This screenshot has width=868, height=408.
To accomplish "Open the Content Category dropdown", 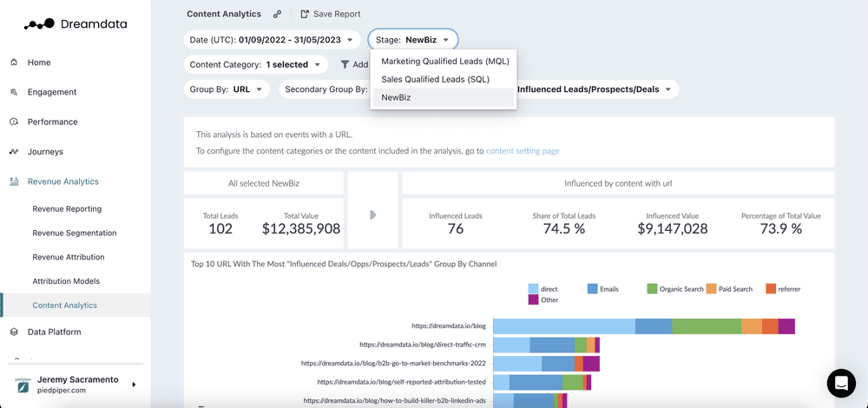I will 256,64.
